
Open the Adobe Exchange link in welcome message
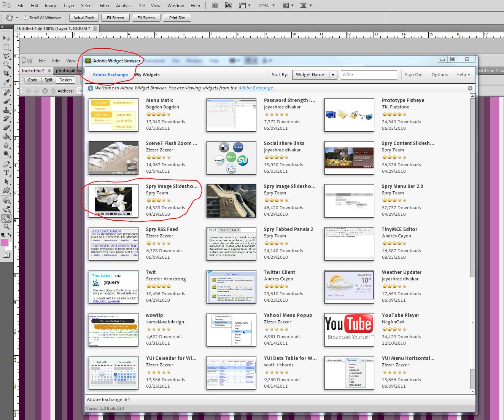256,88
